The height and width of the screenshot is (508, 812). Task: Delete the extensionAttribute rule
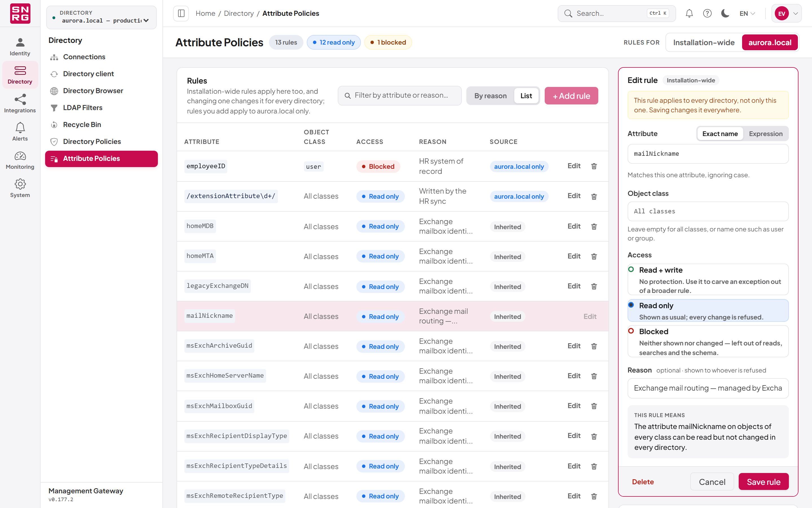[594, 196]
